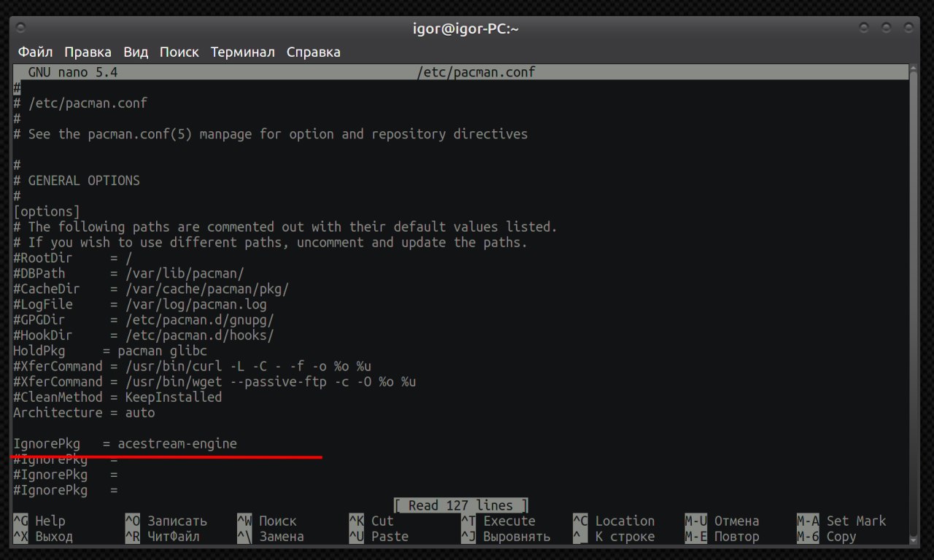Screen dimensions: 934x560
Task: Click the M-6 Copy shortcut
Action: point(827,537)
